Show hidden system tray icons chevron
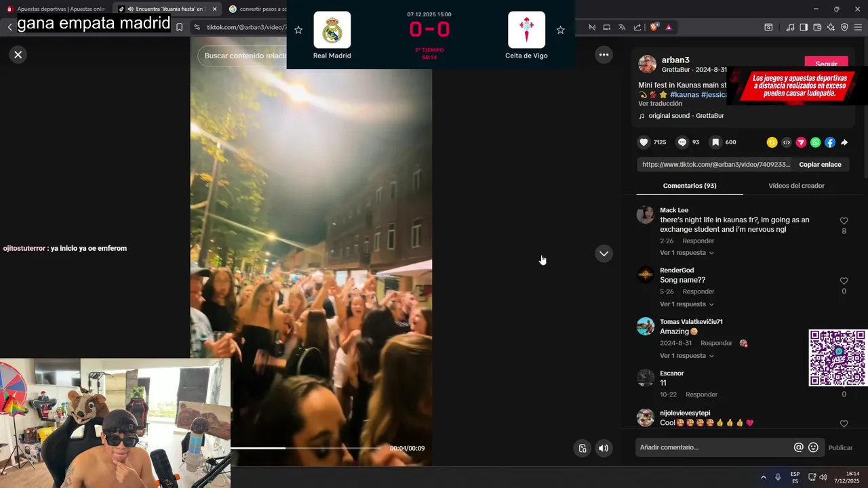Screen dimensions: 868x488 click(763, 477)
